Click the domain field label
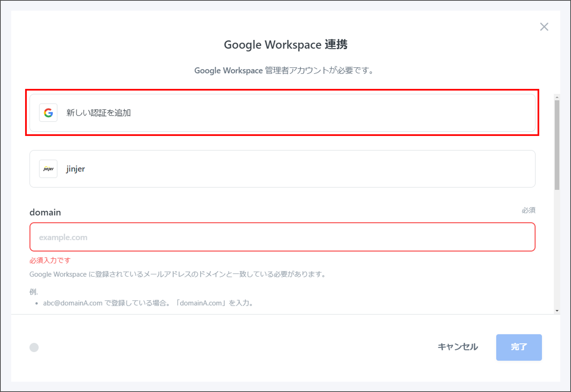571x392 pixels. (45, 212)
